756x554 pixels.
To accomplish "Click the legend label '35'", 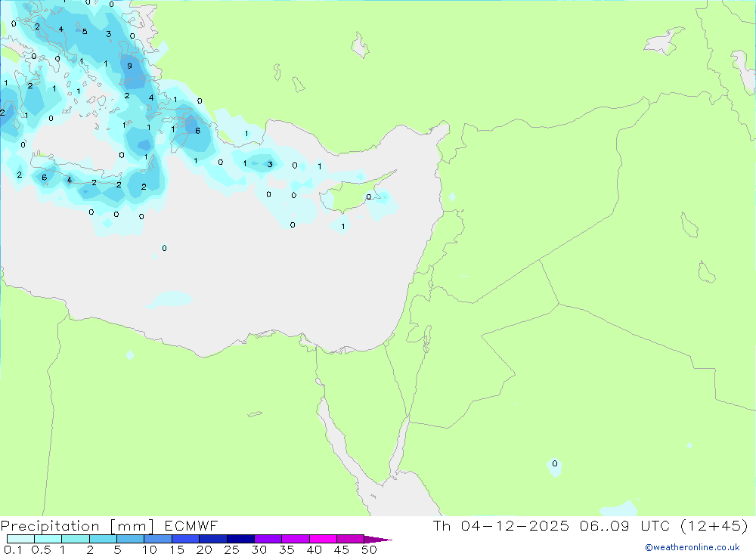I will click(287, 549).
